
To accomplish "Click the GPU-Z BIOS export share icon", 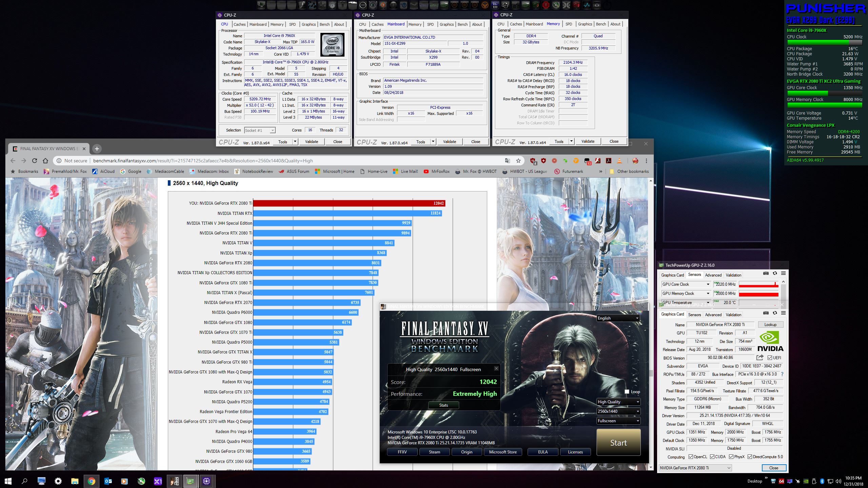I will click(x=760, y=358).
